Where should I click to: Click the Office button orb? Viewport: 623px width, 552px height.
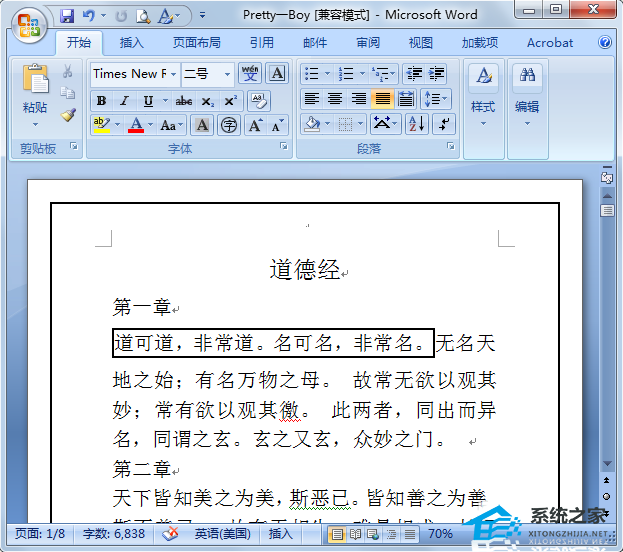29,26
